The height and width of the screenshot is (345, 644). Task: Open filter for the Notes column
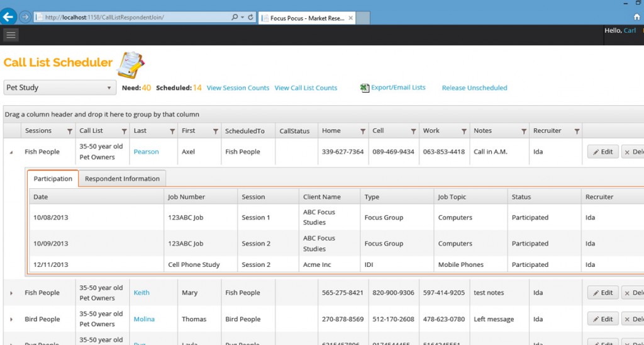coord(523,132)
